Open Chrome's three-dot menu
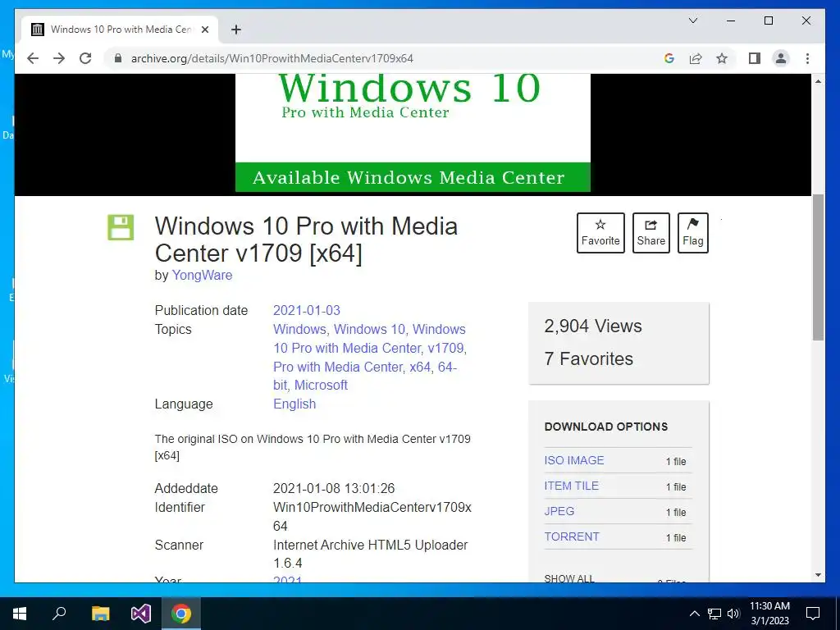This screenshot has width=840, height=630. point(807,58)
